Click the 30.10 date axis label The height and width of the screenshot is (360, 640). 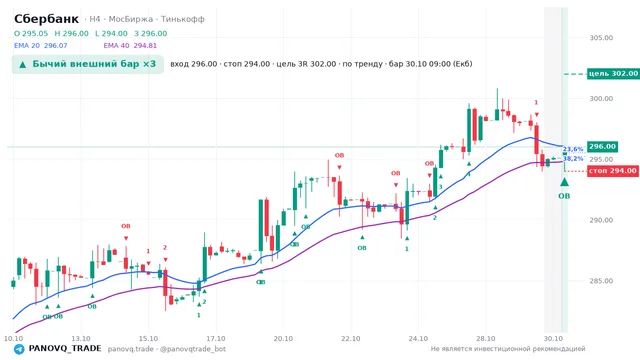point(553,338)
